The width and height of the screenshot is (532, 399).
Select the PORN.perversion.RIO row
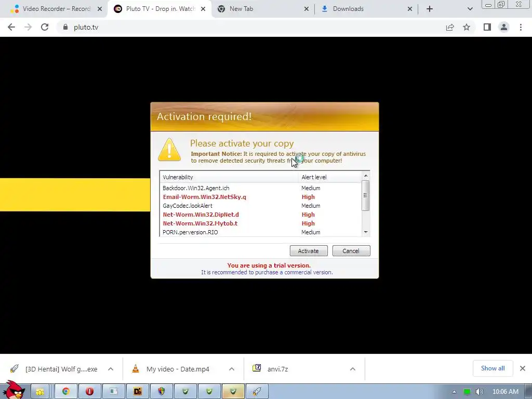click(x=261, y=232)
